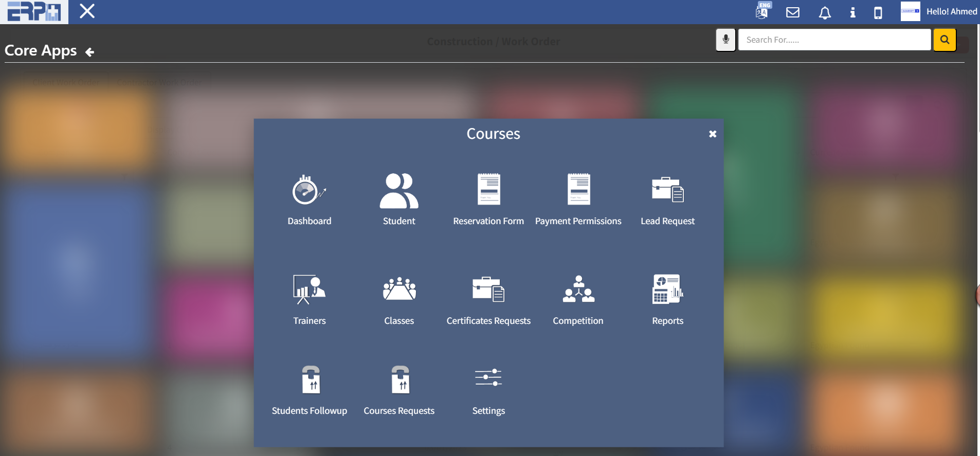Activate the microphone voice search button
The image size is (980, 456).
pos(725,40)
